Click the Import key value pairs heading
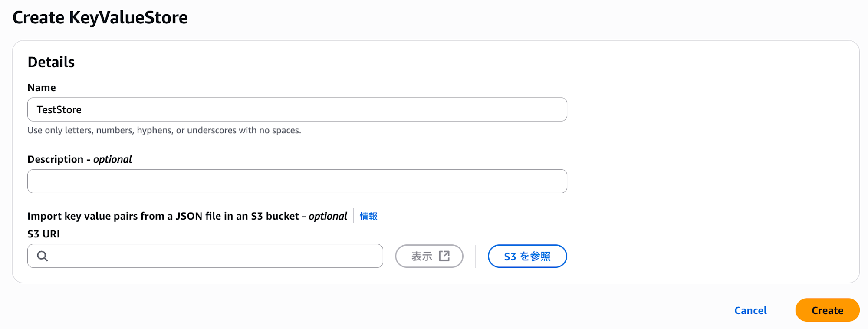The width and height of the screenshot is (868, 329). [187, 216]
